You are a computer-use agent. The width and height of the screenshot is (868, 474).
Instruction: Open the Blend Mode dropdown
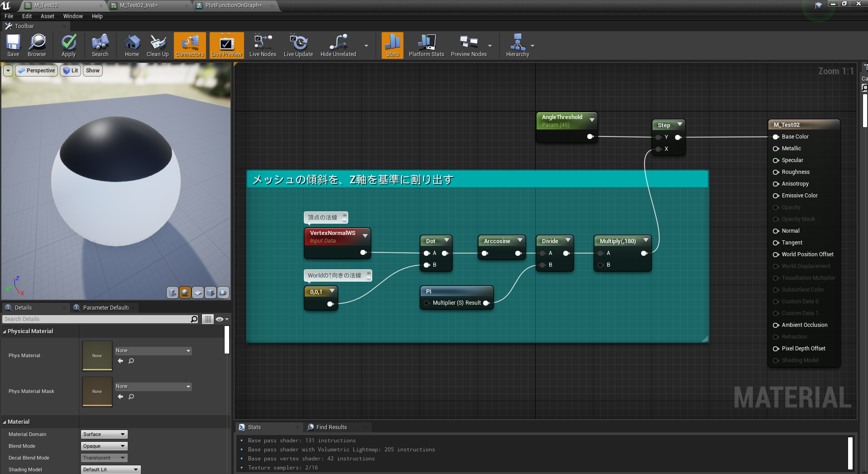tap(104, 446)
